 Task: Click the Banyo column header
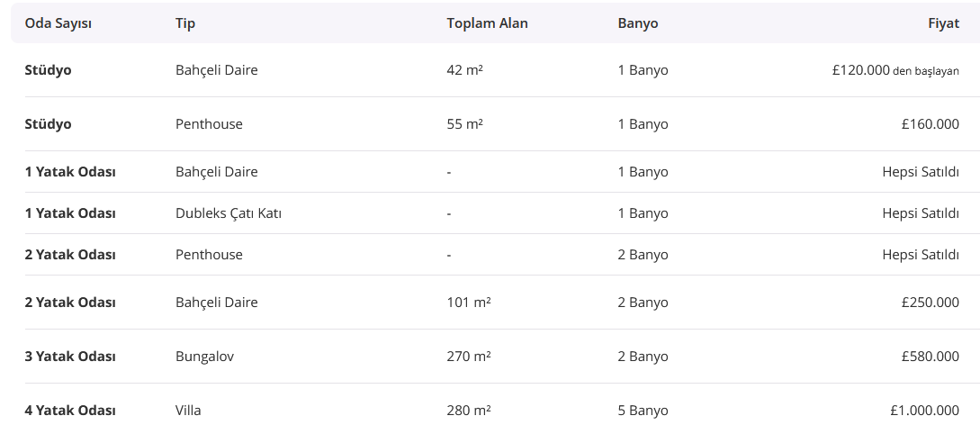coord(638,23)
